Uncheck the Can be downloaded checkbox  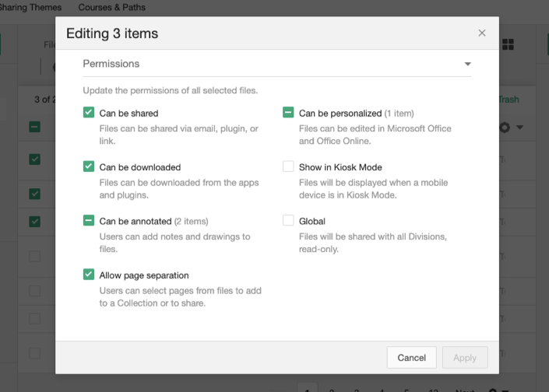(89, 166)
